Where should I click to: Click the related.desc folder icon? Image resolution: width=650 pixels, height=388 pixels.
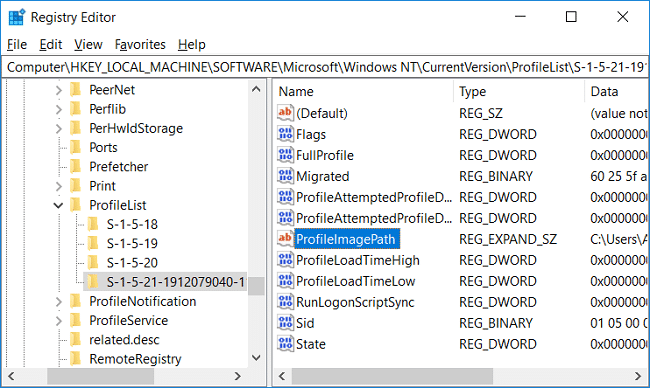pyautogui.click(x=75, y=340)
